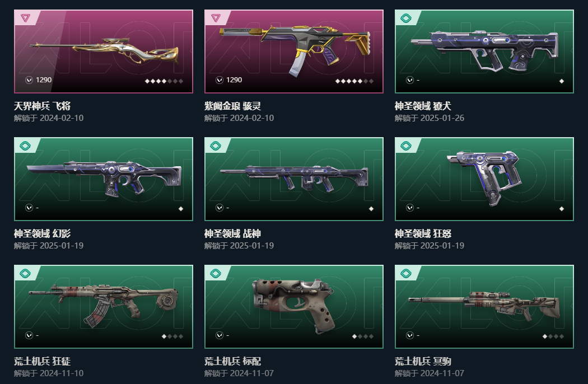Viewport: 588px width, 384px height.
Task: Click the green tier icon on 荒土机兵 狂徒 card
Action: tap(25, 273)
